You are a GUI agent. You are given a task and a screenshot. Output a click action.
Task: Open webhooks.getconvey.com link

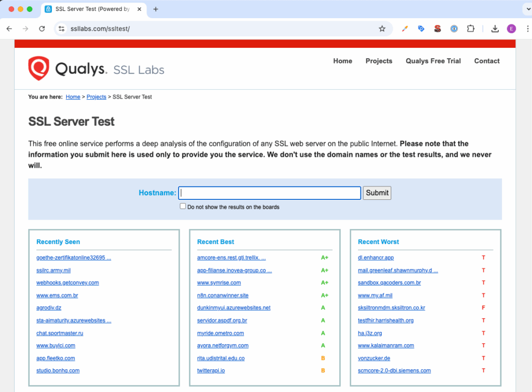coord(68,283)
